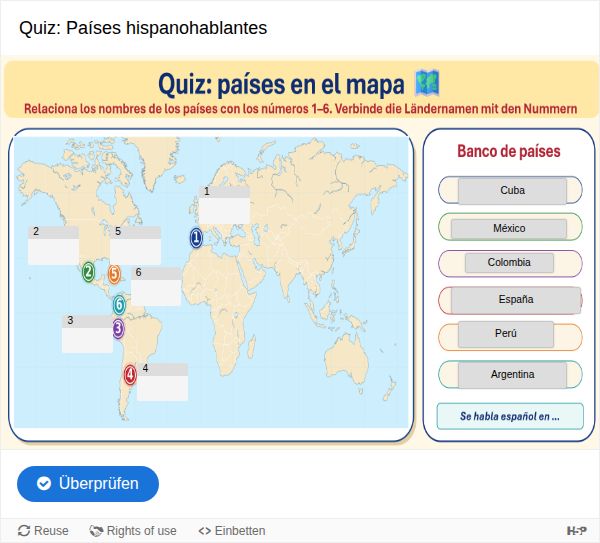The height and width of the screenshot is (543, 600).
Task: Select the México country tile
Action: tap(509, 228)
